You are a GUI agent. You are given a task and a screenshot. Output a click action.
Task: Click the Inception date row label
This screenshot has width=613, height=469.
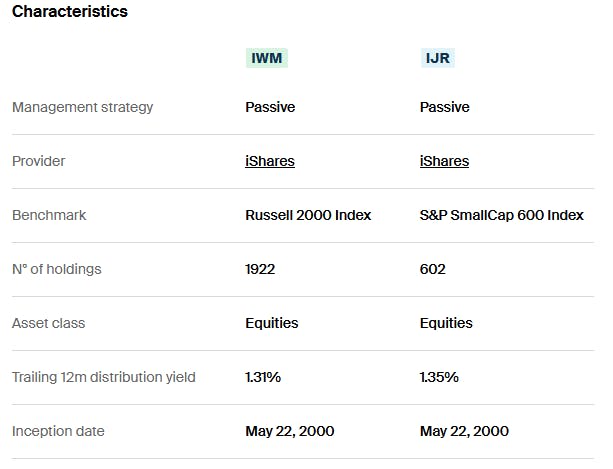(x=58, y=431)
